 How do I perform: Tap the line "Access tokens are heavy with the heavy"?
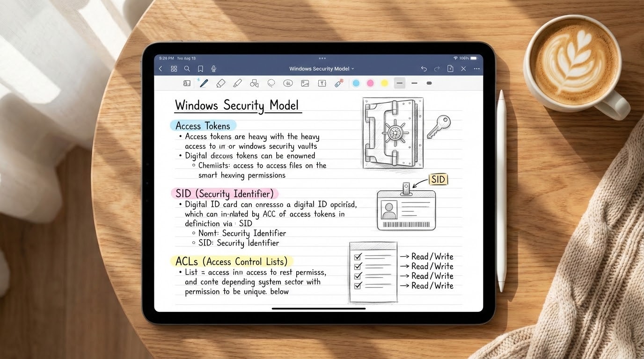252,136
